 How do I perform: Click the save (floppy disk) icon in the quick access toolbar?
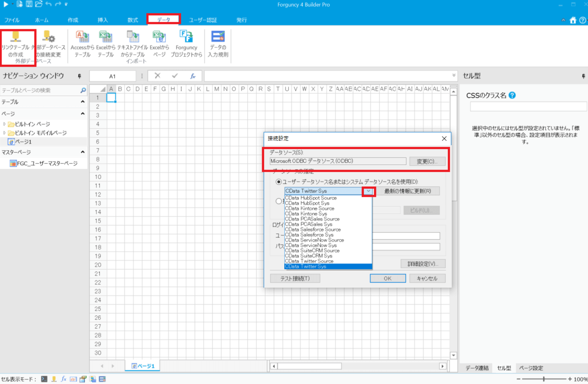tap(29, 4)
